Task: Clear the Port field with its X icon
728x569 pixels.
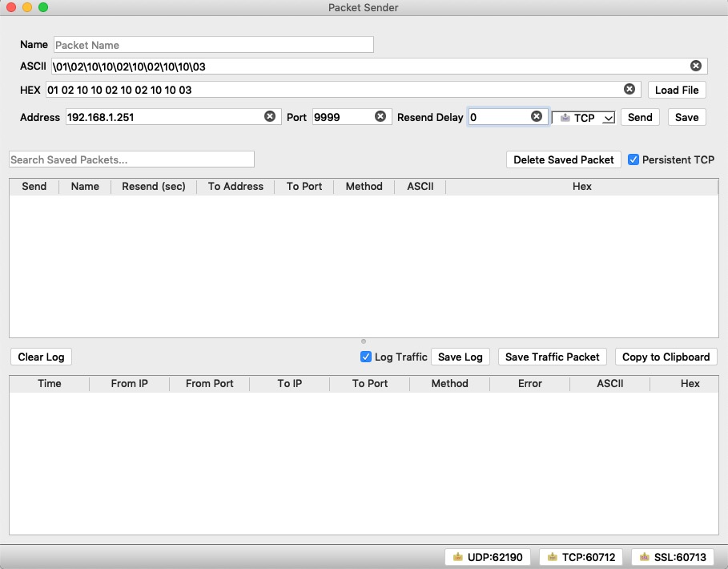Action: tap(380, 116)
